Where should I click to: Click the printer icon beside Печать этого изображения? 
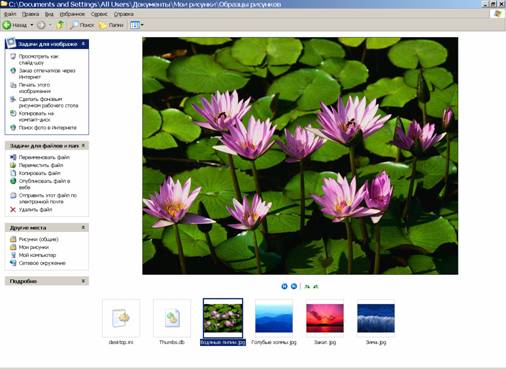coord(13,85)
